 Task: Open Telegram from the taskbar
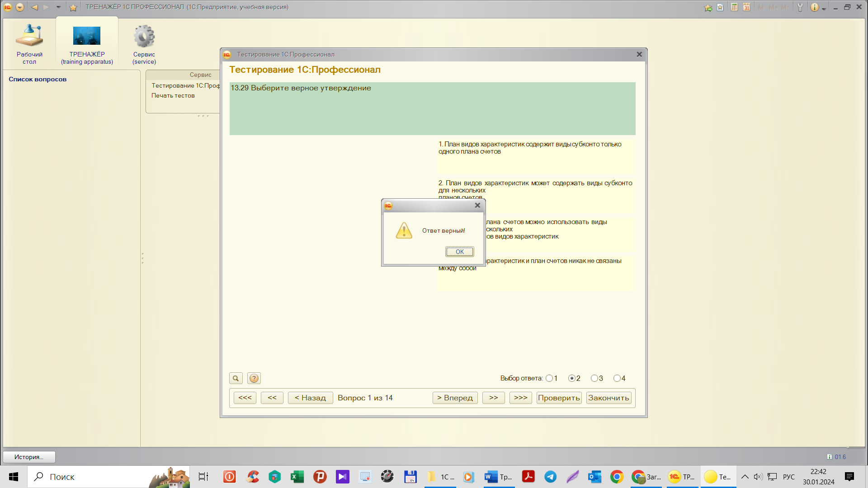[x=550, y=477]
